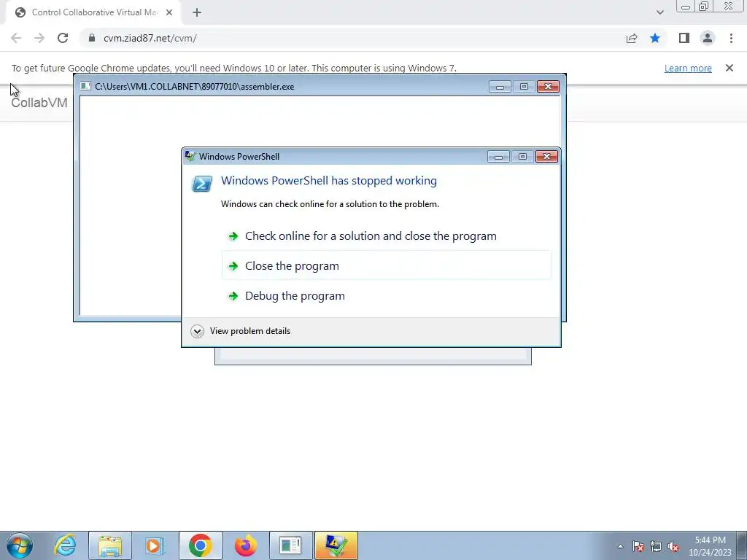747x560 pixels.
Task: Open the Chrome profile avatar
Action: [708, 38]
